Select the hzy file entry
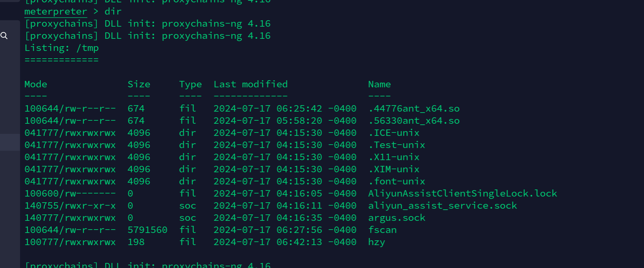 click(x=377, y=242)
